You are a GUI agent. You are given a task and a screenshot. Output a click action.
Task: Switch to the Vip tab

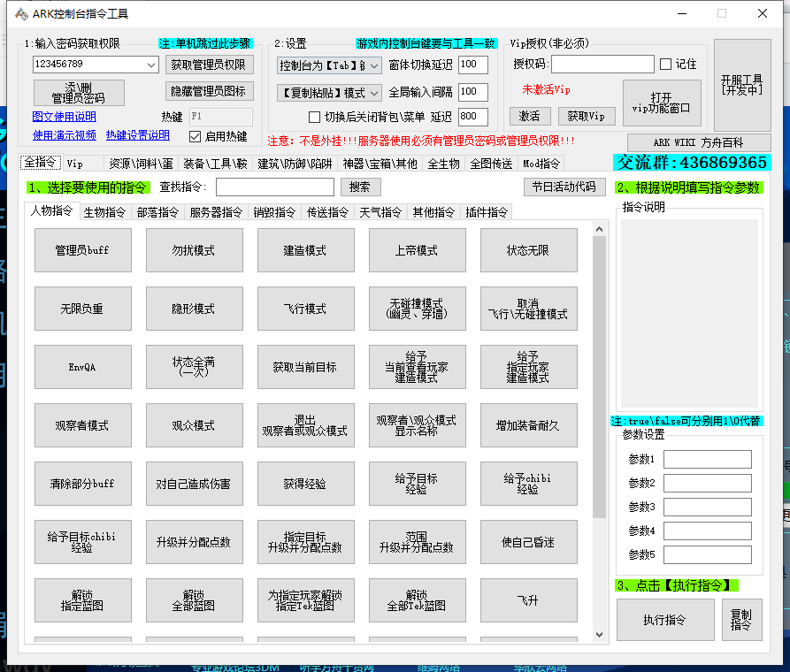pyautogui.click(x=74, y=164)
